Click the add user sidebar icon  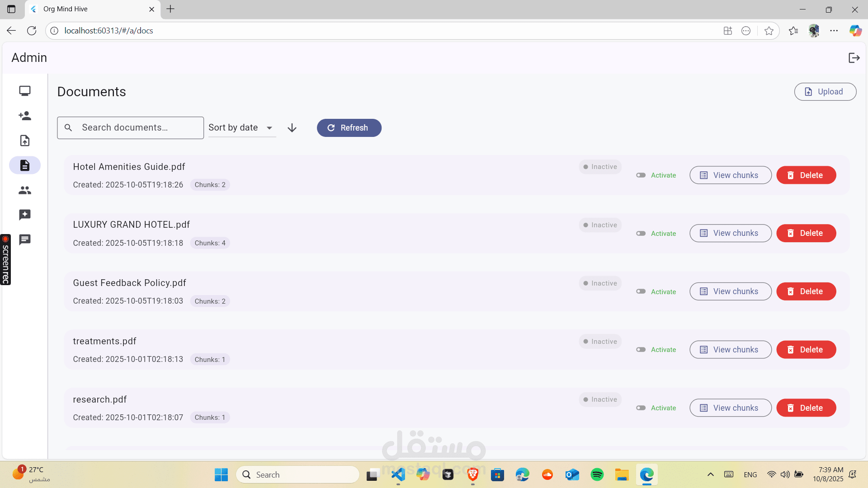pos(25,116)
